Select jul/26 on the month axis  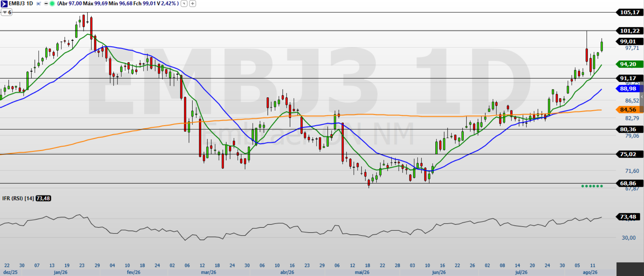521,272
